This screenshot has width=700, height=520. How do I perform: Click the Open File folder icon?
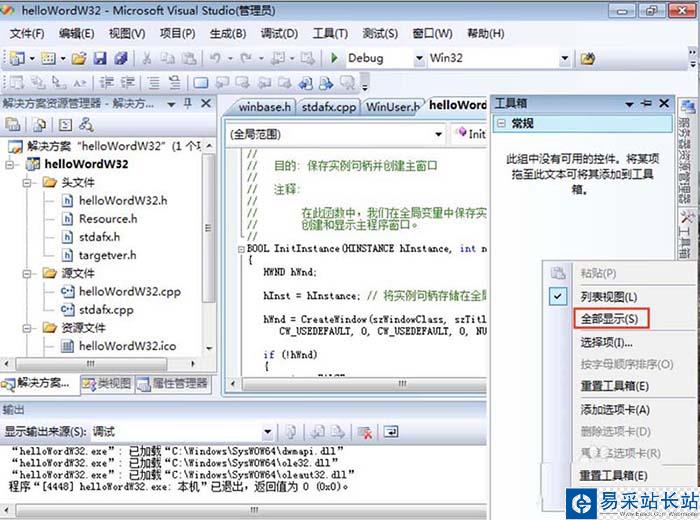(x=79, y=58)
